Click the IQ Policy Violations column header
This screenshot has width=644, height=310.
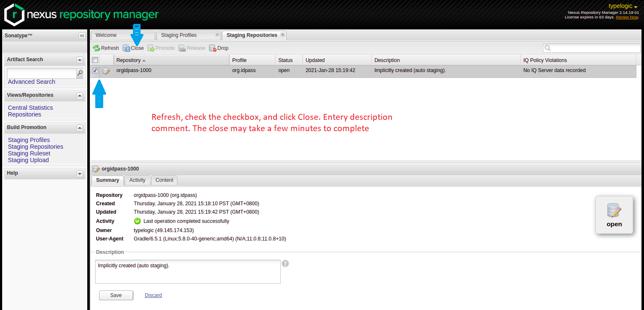coord(578,60)
